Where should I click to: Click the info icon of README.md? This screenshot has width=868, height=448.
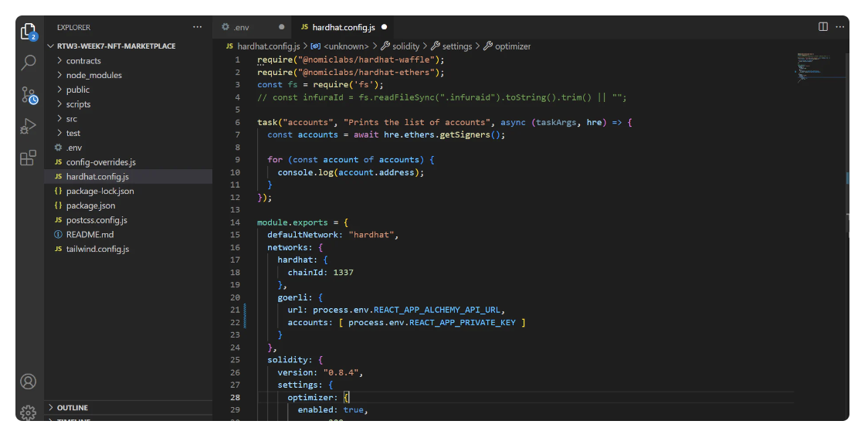[x=58, y=234]
